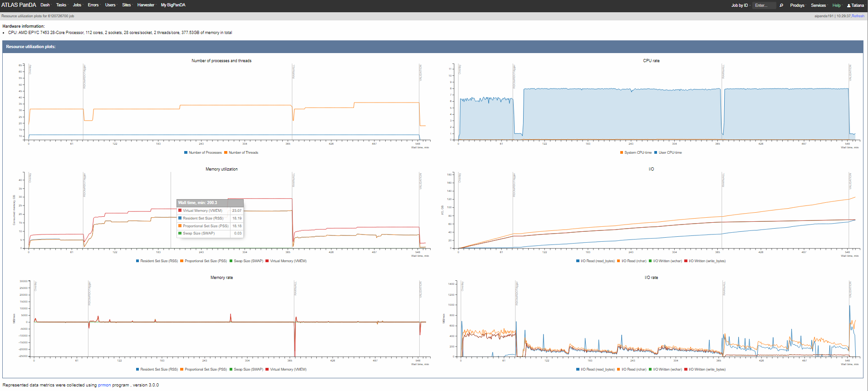868x391 pixels.
Task: Toggle SWAP series in Memory utilization legend
Action: tap(246, 261)
